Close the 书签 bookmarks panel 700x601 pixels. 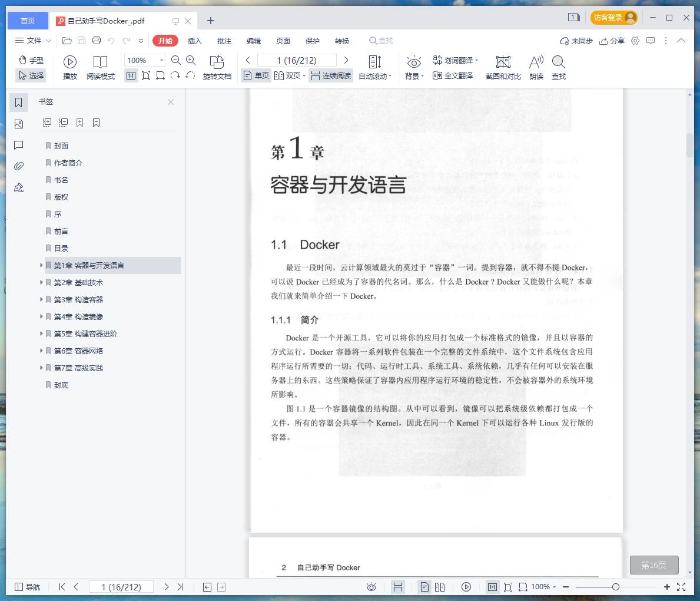[171, 102]
